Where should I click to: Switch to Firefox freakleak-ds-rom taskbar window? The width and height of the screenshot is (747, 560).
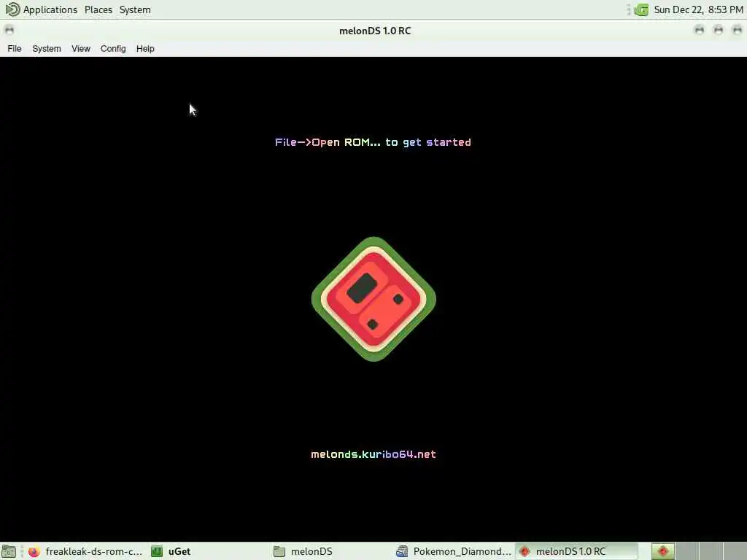pos(86,551)
